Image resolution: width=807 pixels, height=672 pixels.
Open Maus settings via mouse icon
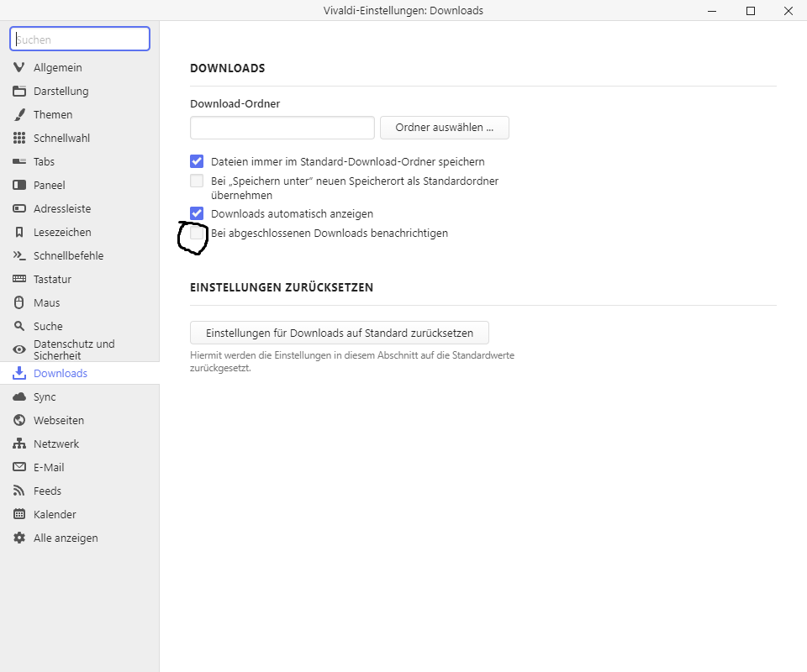[19, 303]
